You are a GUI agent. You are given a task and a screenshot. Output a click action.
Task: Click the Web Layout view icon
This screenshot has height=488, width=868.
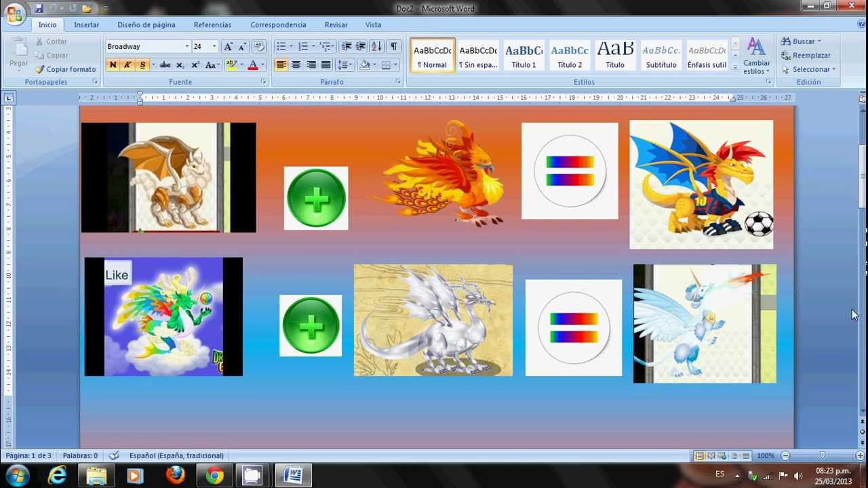pyautogui.click(x=723, y=455)
